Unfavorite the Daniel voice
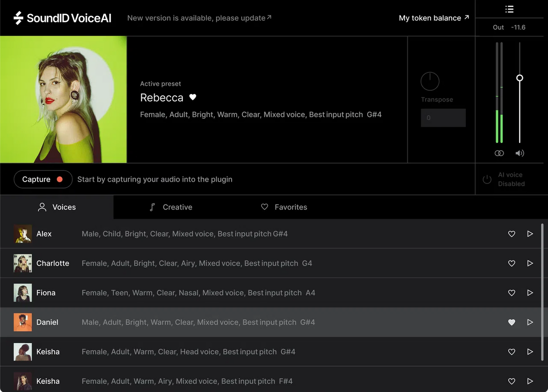Viewport: 548px width, 392px height. point(511,322)
